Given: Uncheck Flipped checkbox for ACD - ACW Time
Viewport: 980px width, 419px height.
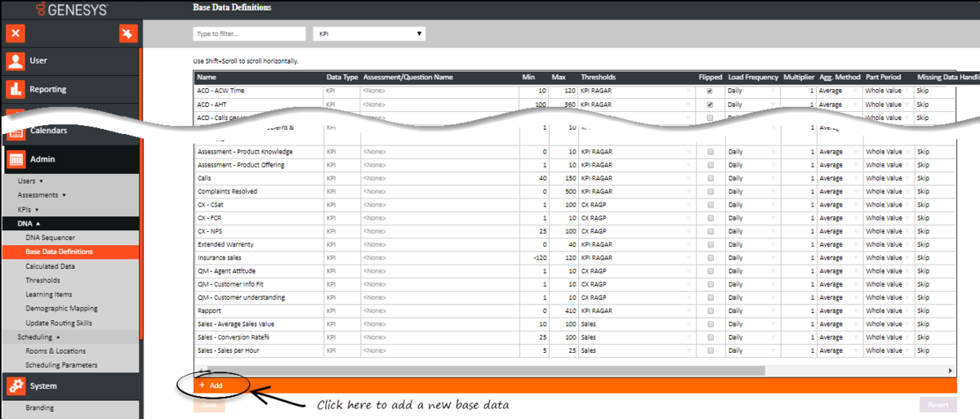Looking at the screenshot, I should (710, 91).
